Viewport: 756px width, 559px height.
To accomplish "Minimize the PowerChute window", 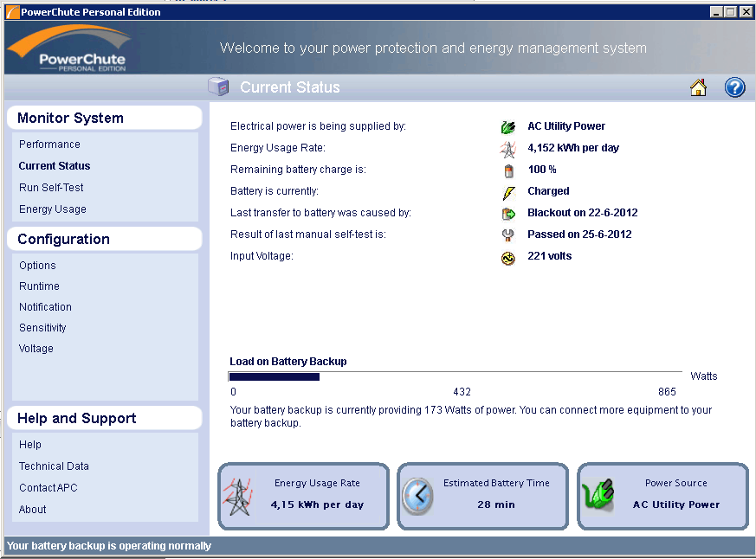I will [x=716, y=12].
